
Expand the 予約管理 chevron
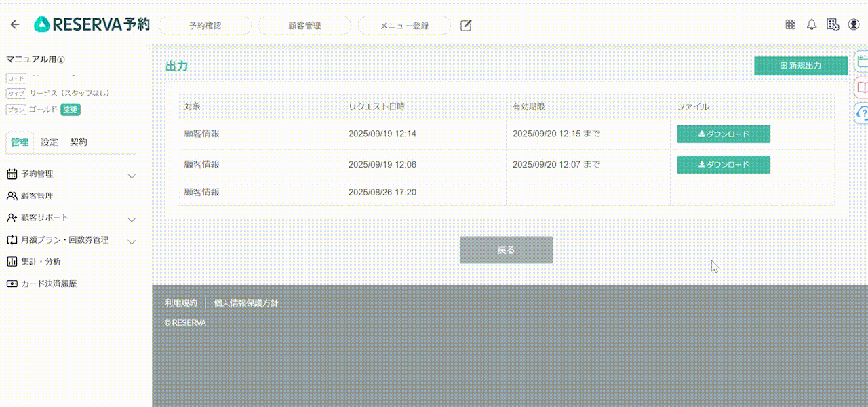point(132,176)
